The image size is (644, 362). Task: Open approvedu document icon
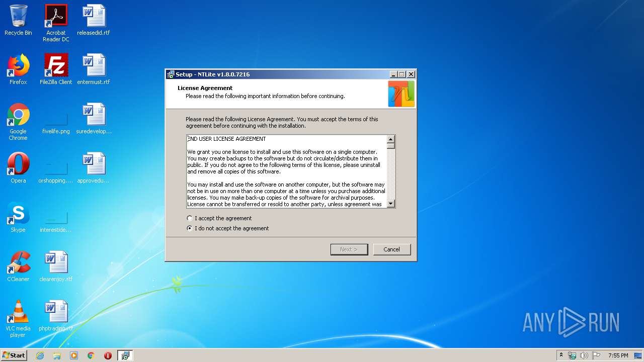tap(94, 168)
